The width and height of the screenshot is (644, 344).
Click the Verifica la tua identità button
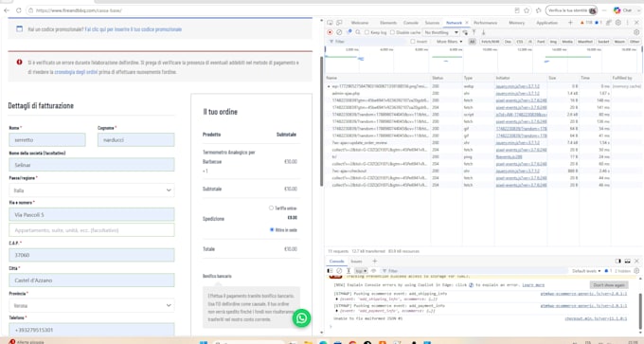571,10
